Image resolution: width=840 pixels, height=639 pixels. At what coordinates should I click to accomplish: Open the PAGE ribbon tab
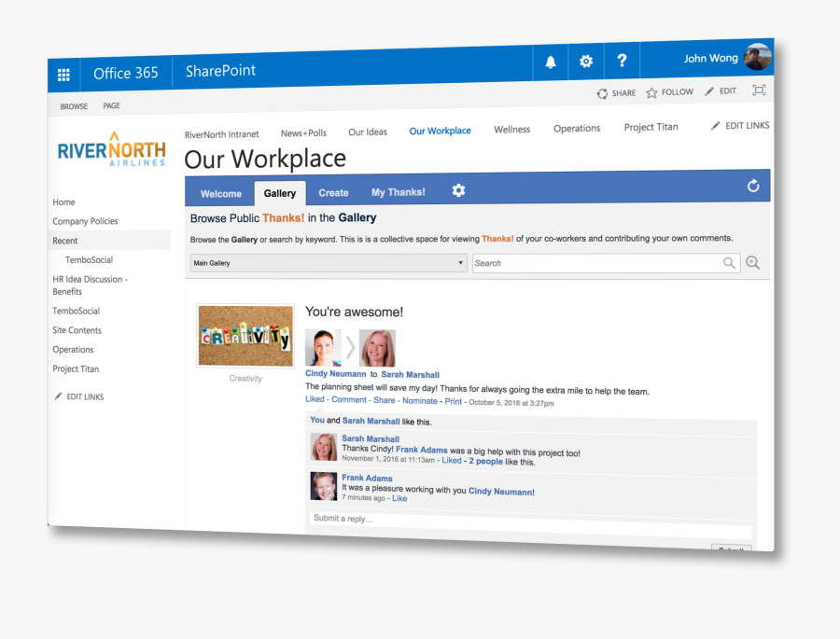[111, 106]
